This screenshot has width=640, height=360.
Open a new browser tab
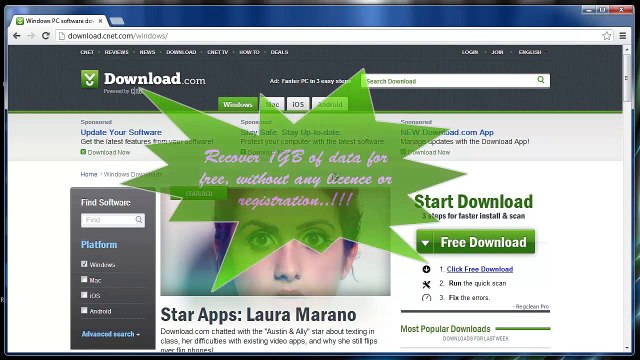118,21
